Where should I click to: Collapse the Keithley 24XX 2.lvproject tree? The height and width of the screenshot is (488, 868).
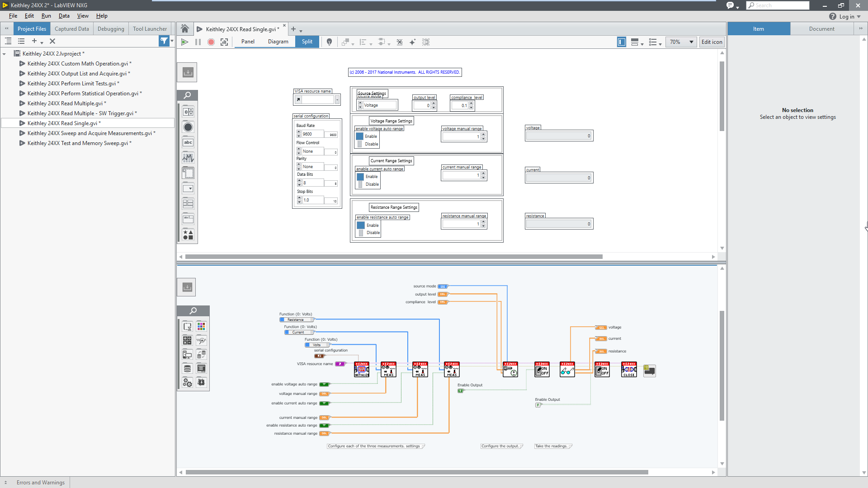tap(5, 54)
